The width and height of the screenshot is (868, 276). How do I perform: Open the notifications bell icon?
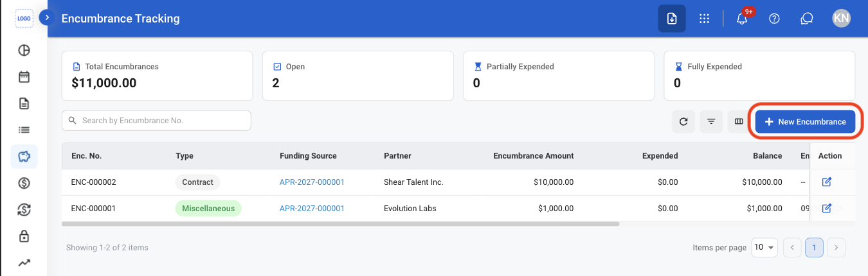[x=742, y=19]
